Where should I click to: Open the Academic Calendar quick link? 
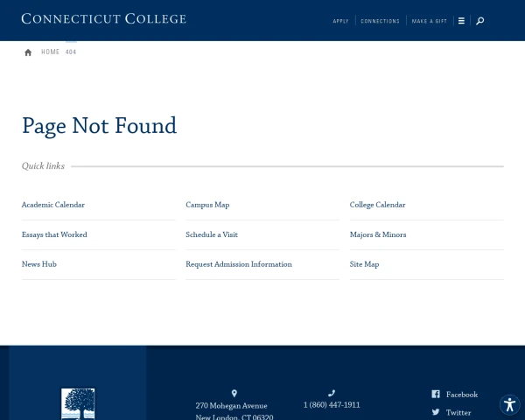click(x=53, y=205)
